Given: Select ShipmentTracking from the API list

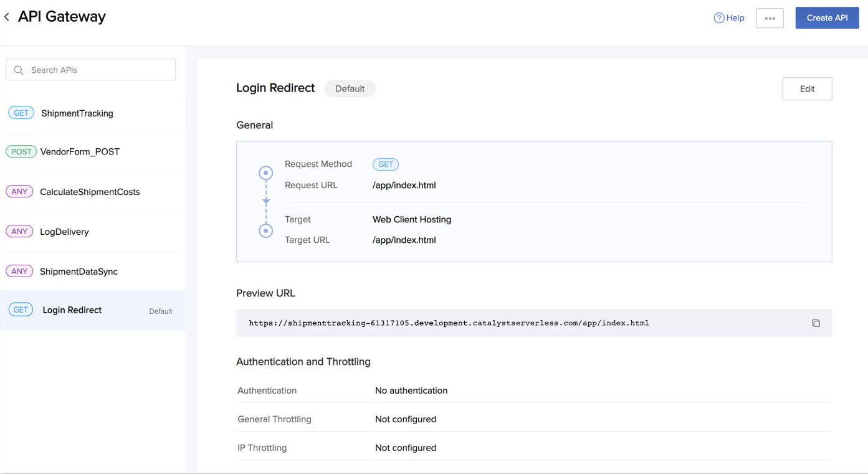Looking at the screenshot, I should point(77,113).
